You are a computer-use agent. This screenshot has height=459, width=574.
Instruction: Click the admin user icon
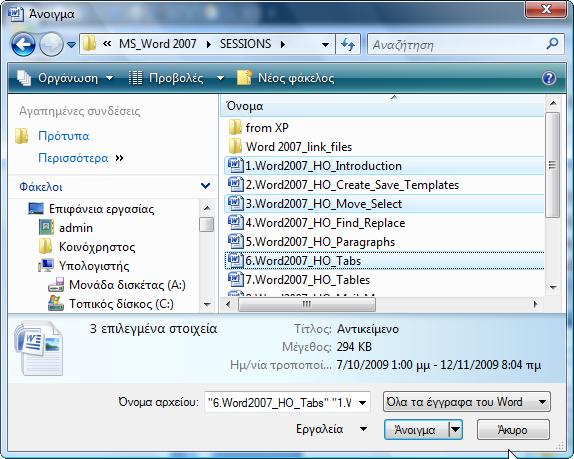(x=46, y=227)
